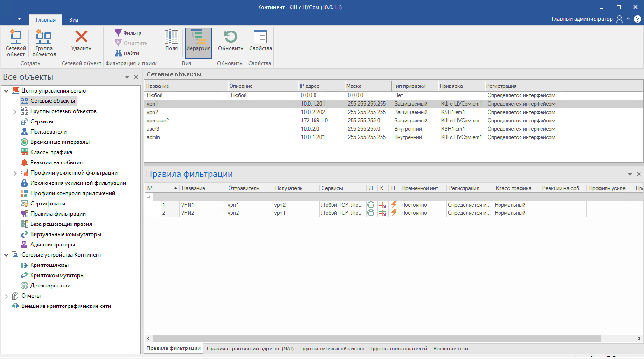Click the Найти binoculars icon

(x=118, y=53)
